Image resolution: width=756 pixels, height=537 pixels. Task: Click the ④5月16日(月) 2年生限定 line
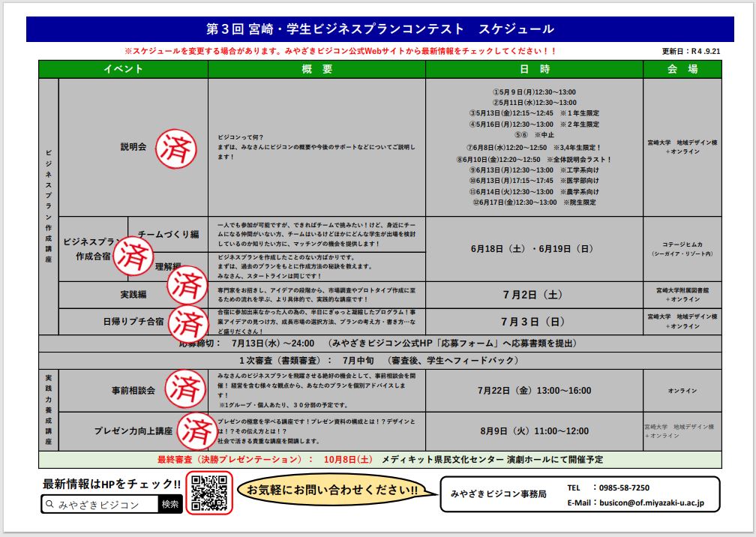point(534,124)
